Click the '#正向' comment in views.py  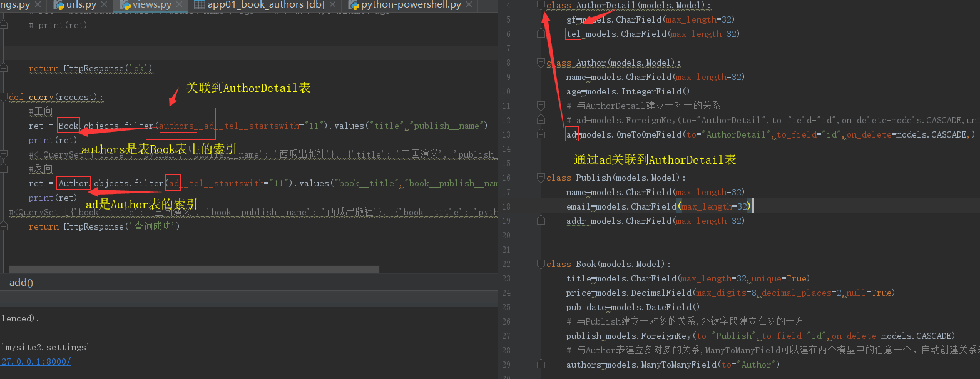pos(41,111)
